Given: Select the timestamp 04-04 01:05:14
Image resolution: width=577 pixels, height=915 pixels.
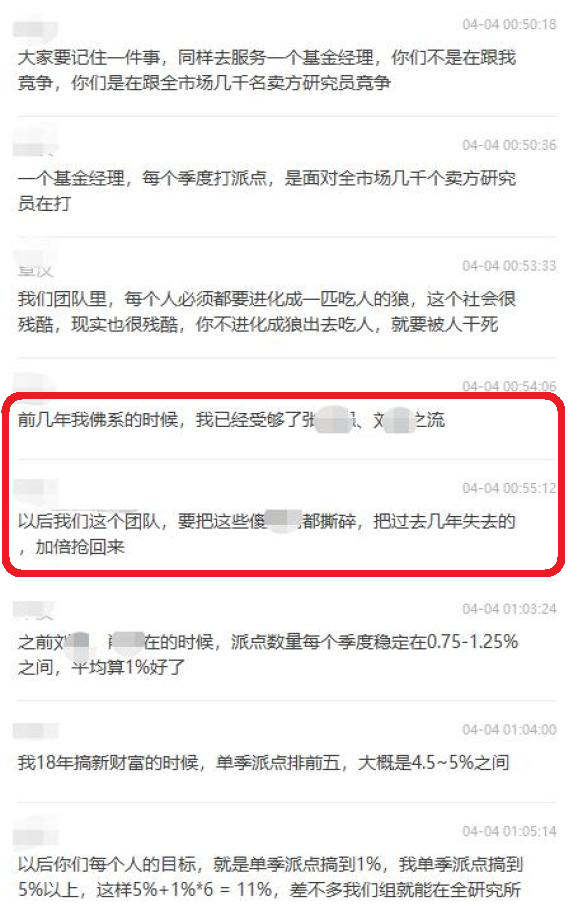Looking at the screenshot, I should (509, 832).
